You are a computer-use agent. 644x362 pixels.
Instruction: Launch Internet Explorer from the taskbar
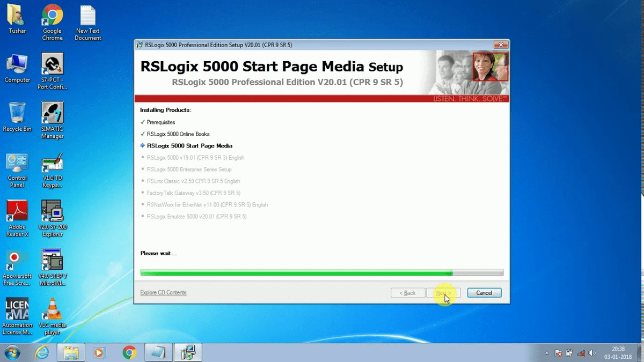[x=42, y=352]
